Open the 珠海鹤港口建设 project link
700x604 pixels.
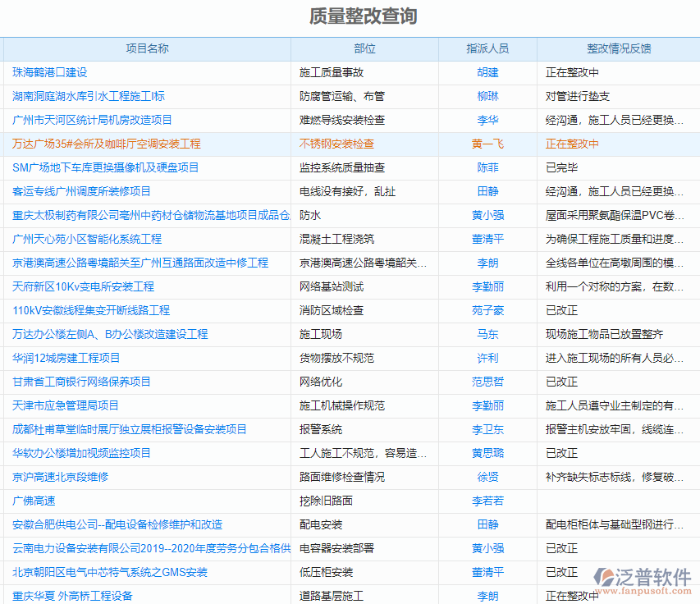tap(49, 72)
